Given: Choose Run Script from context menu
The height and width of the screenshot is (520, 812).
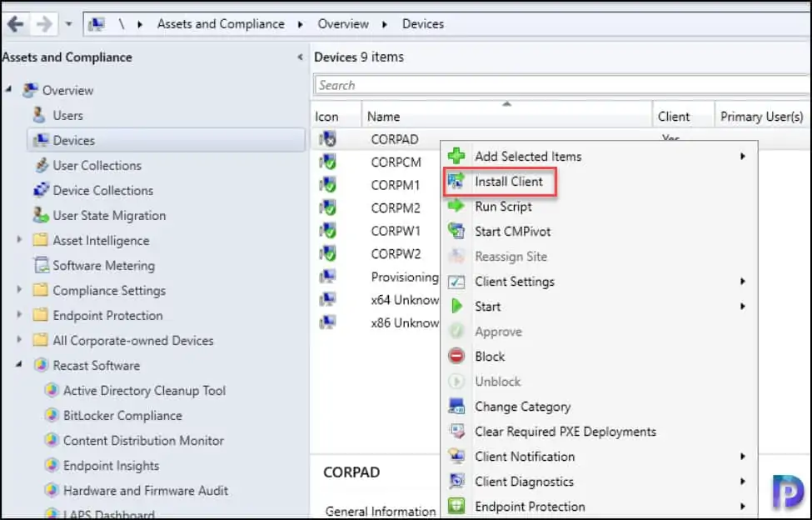Looking at the screenshot, I should tap(503, 207).
